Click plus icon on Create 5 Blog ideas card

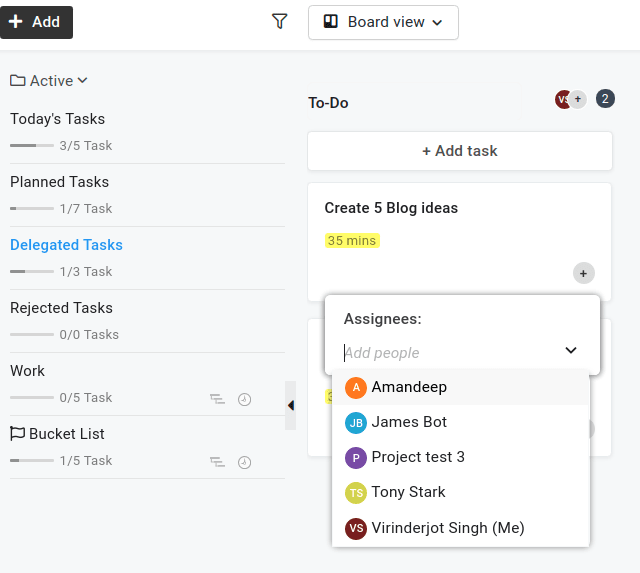(584, 273)
